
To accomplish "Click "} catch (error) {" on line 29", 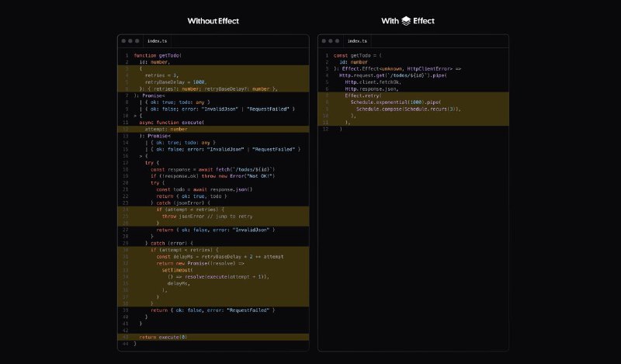I will [x=169, y=243].
